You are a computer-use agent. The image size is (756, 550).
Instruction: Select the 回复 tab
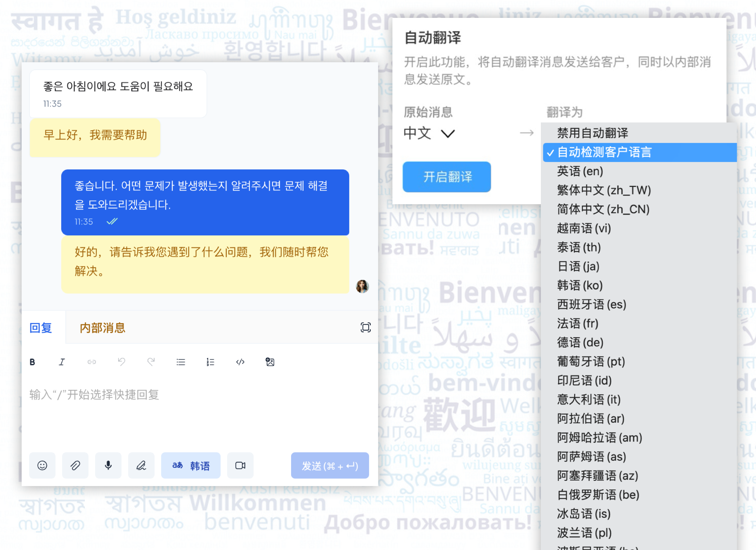[41, 328]
